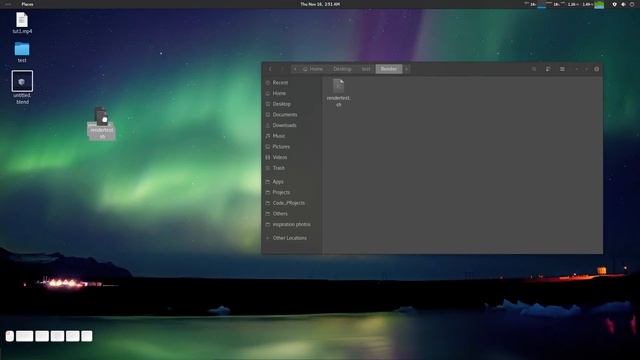Select untitled.blend on the desktop
The image size is (640, 360).
pos(22,87)
